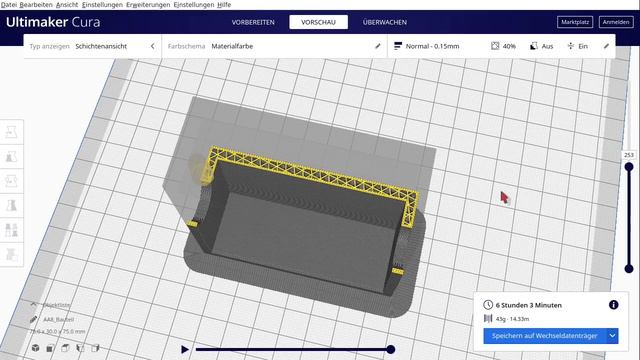Screen dimensions: 640x360
Task: Open the Hilfe menu
Action: tap(224, 4)
